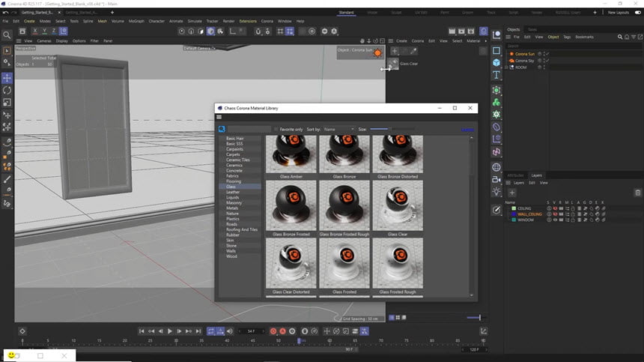Viewport: 644px width, 362px height.
Task: Click scroll down arrow in Material Library
Action: [x=471, y=295]
